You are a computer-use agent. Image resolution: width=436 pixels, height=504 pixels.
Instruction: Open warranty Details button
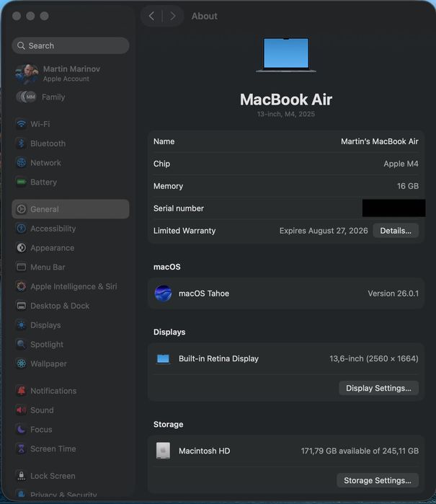point(396,231)
